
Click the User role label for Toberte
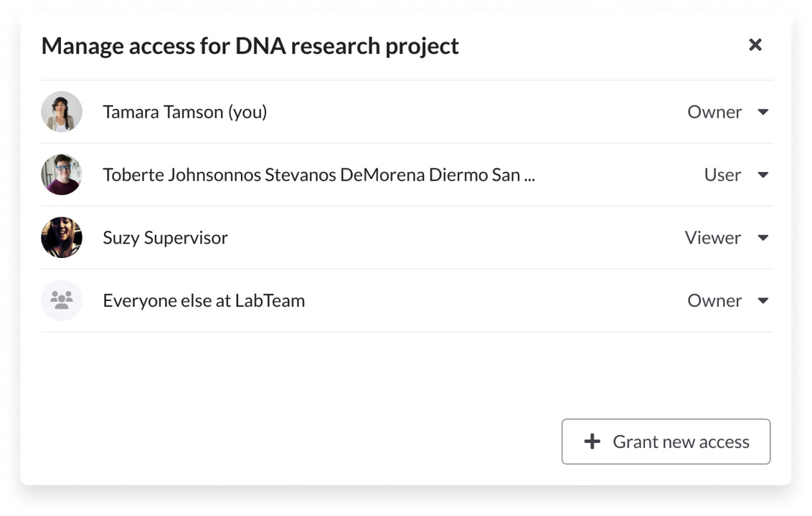click(722, 175)
